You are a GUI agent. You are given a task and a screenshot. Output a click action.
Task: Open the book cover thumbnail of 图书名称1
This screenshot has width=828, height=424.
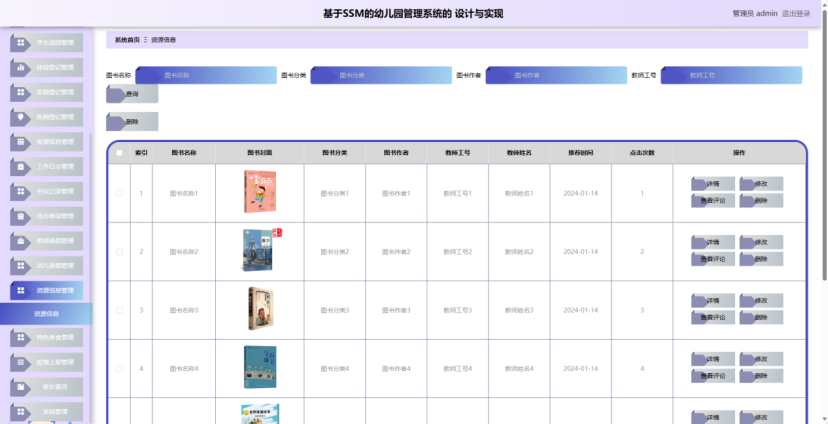coord(260,192)
